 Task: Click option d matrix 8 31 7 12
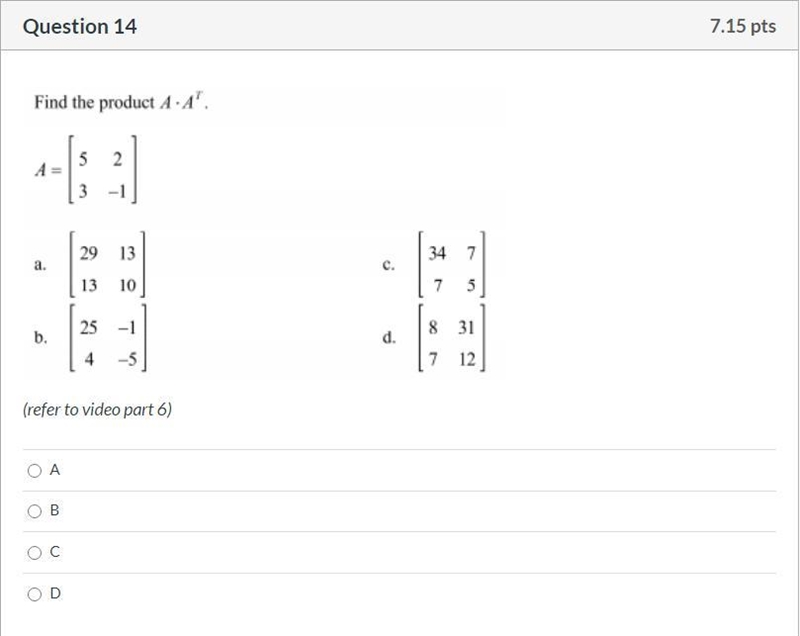coord(452,338)
